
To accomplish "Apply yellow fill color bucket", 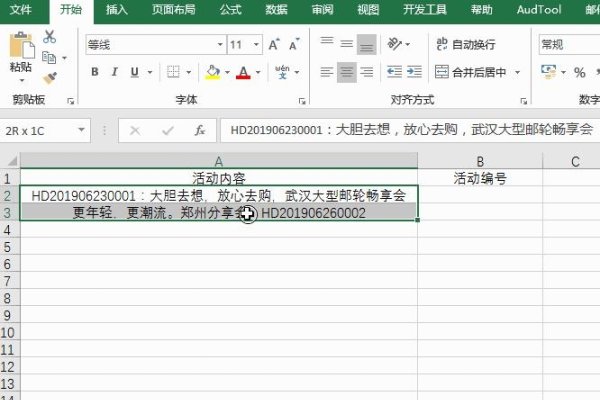I will (x=213, y=72).
